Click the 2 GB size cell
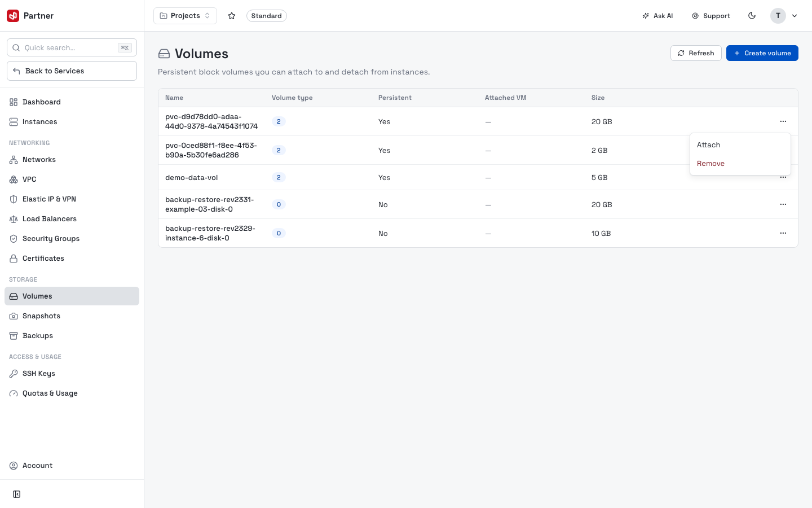 point(599,151)
